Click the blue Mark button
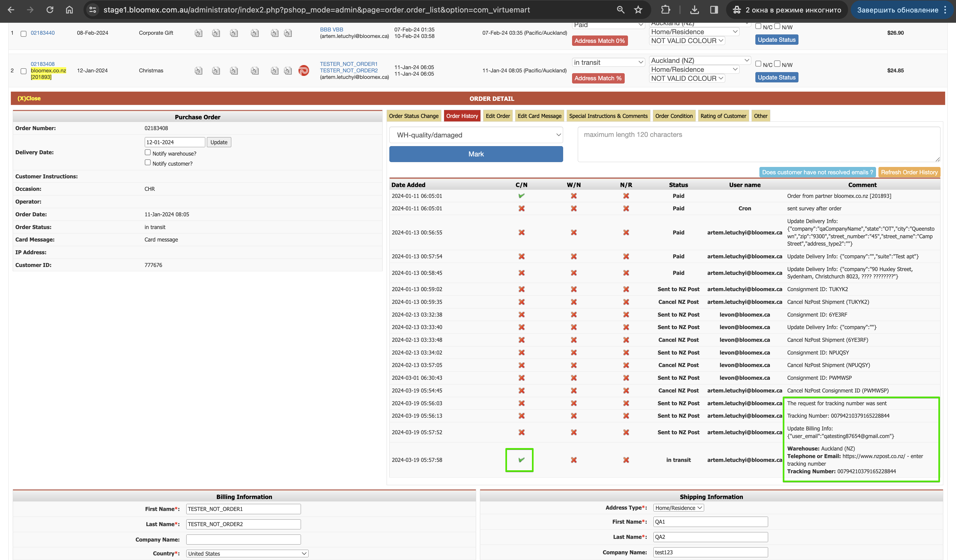956x560 pixels. coord(476,154)
